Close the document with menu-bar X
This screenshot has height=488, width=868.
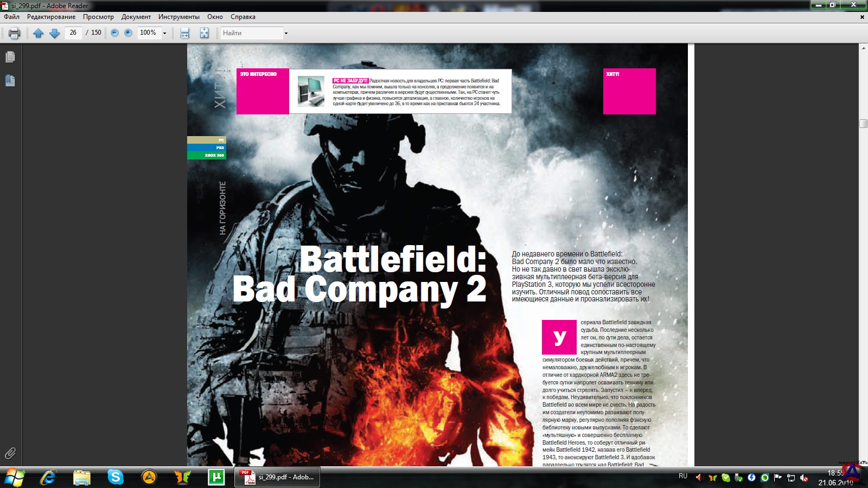coord(862,17)
